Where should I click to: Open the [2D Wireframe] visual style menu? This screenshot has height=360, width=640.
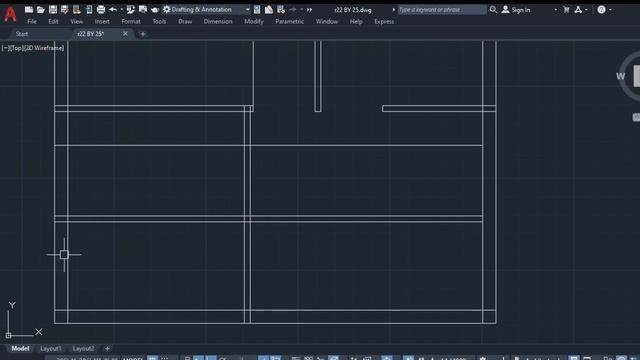(x=44, y=48)
